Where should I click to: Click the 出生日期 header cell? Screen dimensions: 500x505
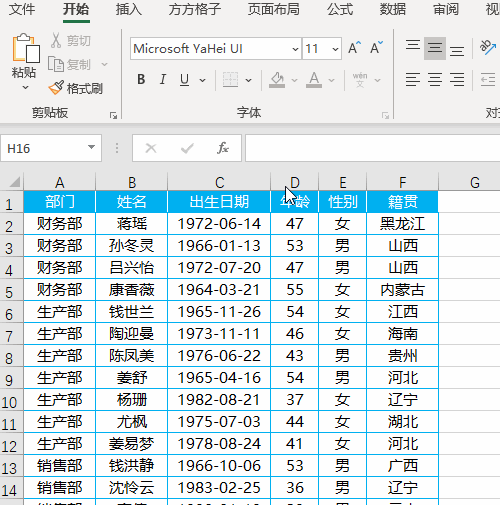[219, 202]
